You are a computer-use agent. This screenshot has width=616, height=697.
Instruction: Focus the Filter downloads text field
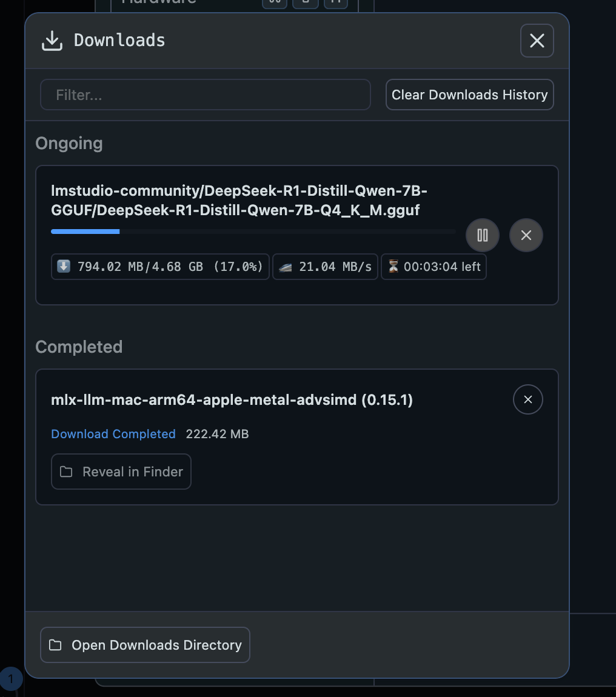click(x=205, y=95)
